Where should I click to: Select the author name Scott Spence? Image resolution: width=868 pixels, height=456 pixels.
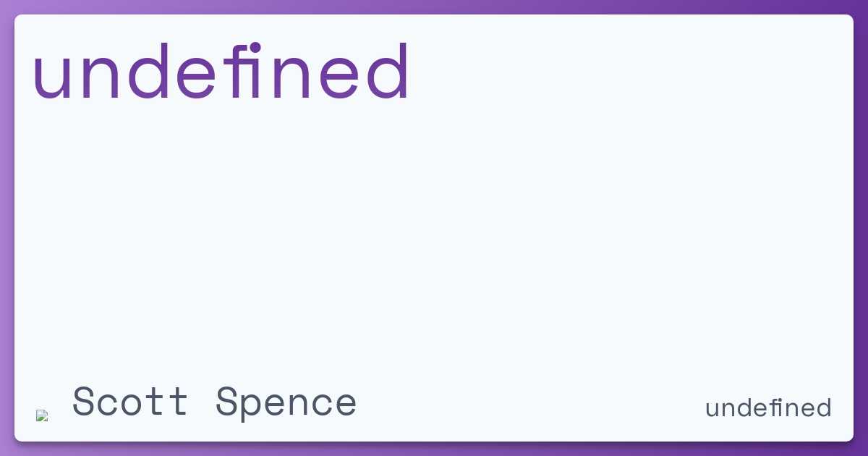coord(214,402)
